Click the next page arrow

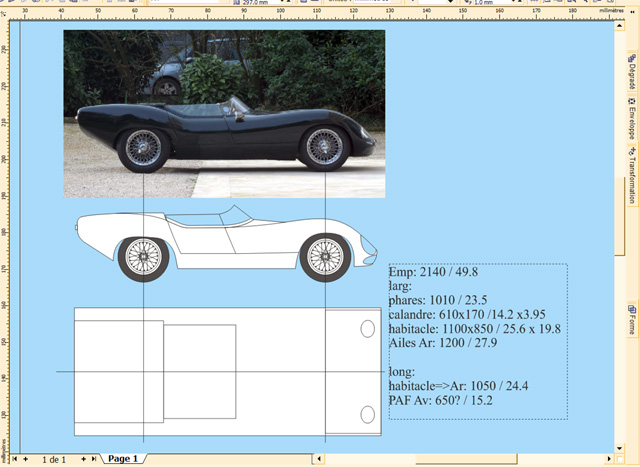point(83,459)
